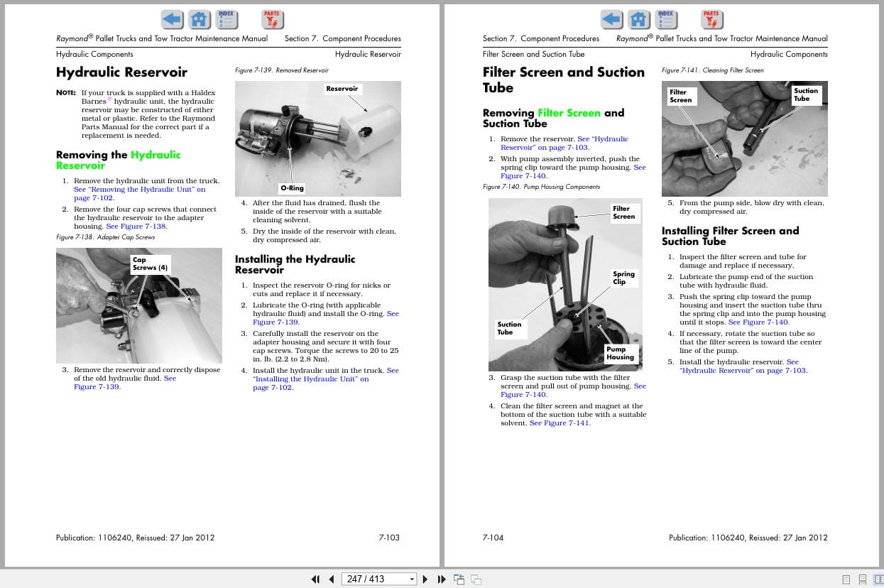Image resolution: width=884 pixels, height=588 pixels.
Task: Switch to single page view
Action: pyautogui.click(x=847, y=579)
